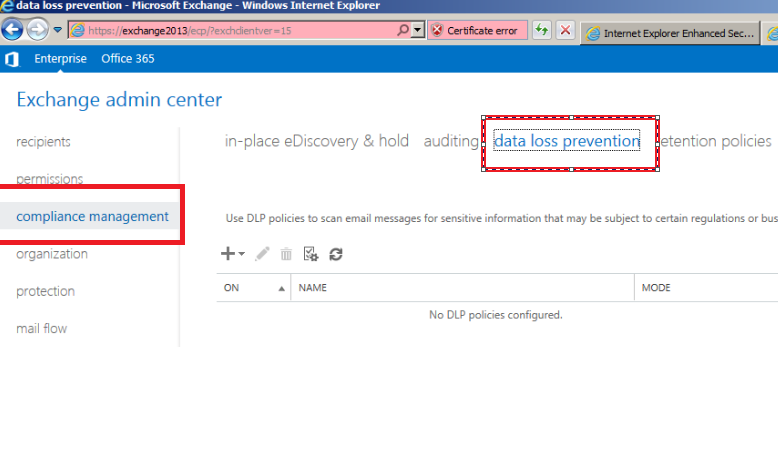This screenshot has width=778, height=450.
Task: Select mail flow in the sidebar
Action: pyautogui.click(x=41, y=328)
